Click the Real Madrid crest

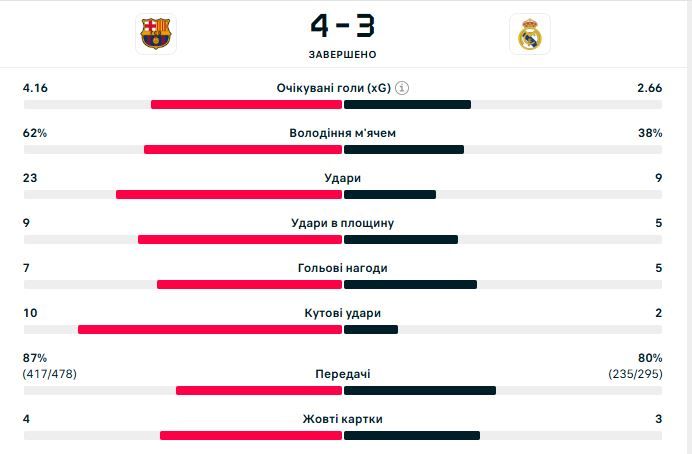529,34
